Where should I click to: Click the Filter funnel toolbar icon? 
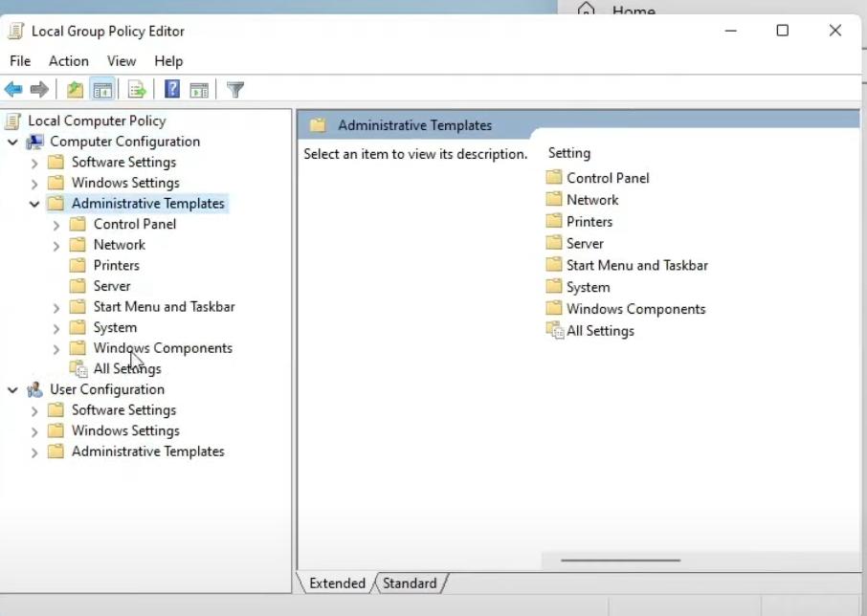(x=235, y=90)
